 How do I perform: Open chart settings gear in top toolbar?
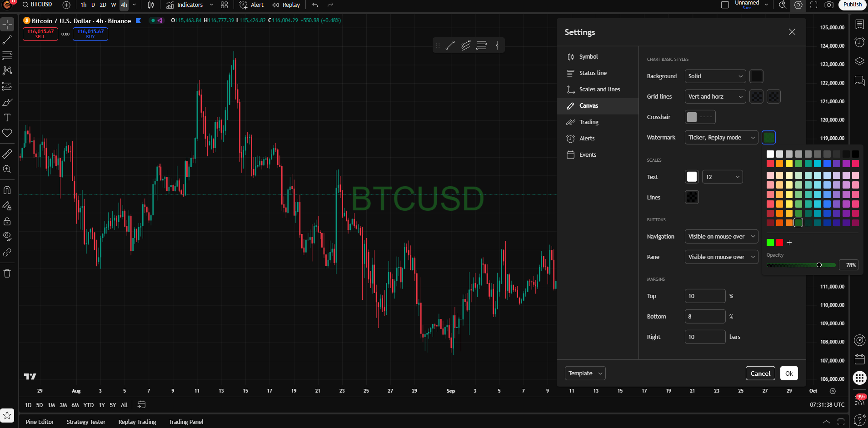(798, 5)
